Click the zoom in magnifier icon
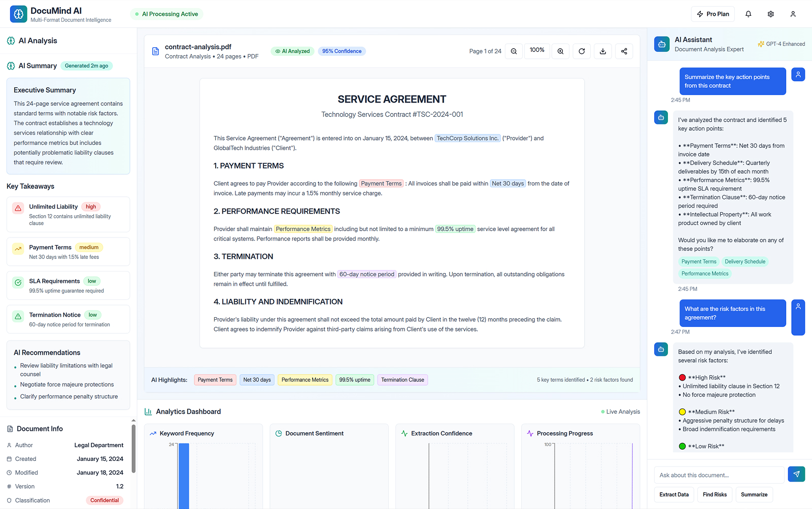 [560, 51]
